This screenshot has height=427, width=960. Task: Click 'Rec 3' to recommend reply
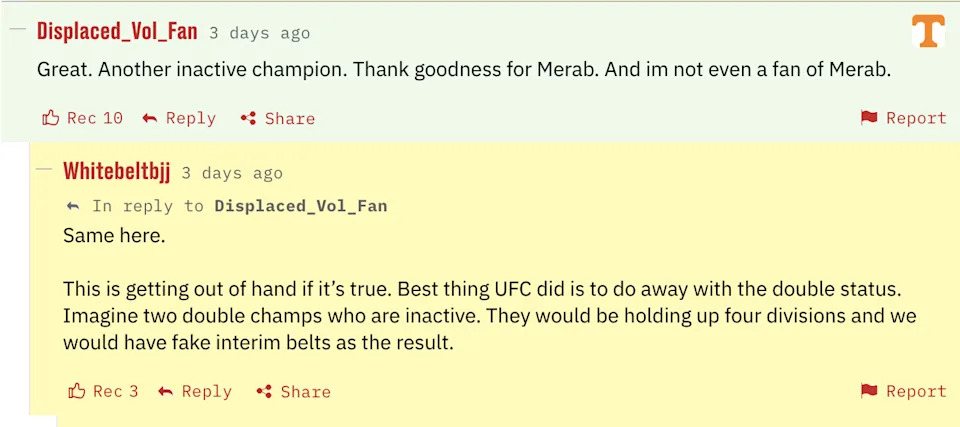point(116,391)
